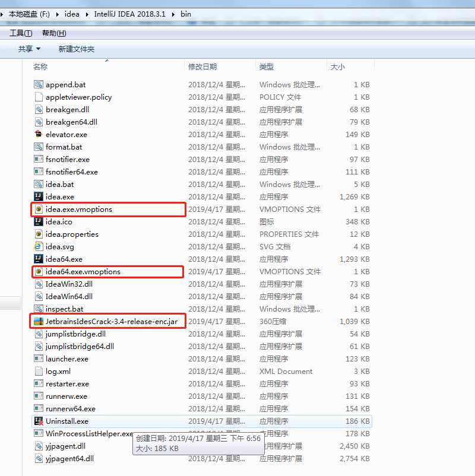Sort by the 大小 column header
Viewport: 475px width, 476px height.
point(337,67)
